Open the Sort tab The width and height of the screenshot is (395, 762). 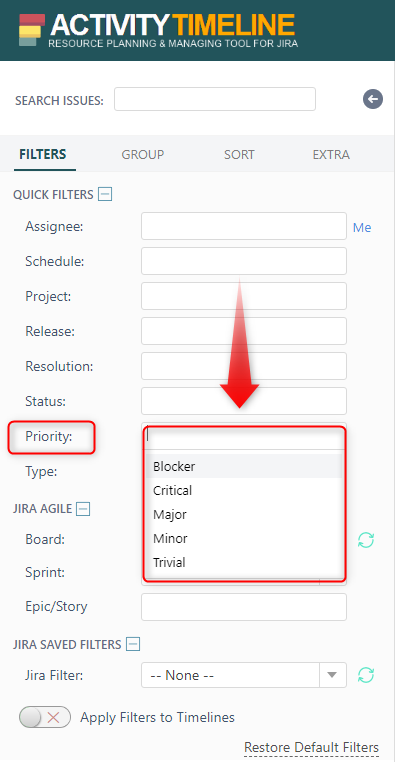point(239,155)
